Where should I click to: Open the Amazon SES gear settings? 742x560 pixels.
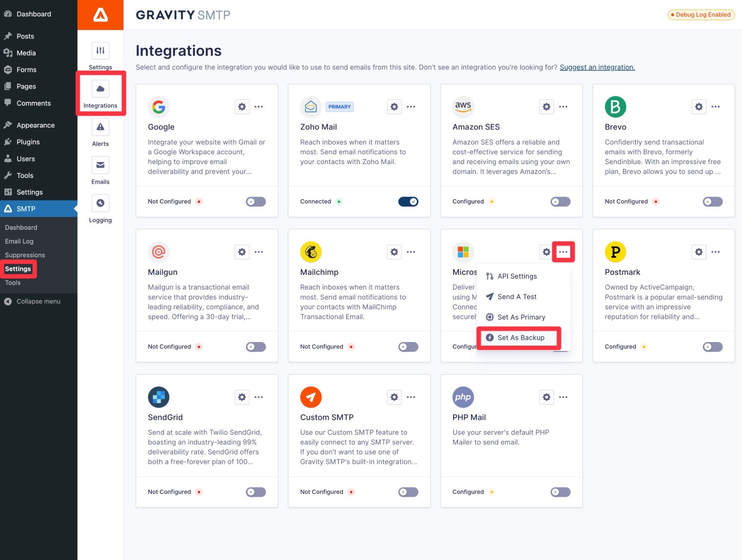point(547,107)
